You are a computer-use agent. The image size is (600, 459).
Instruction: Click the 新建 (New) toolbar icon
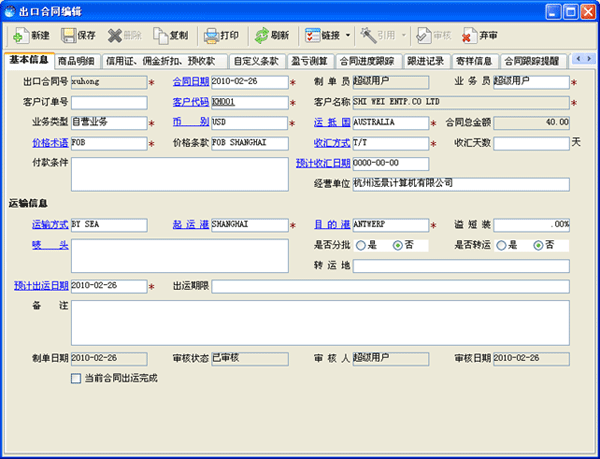[x=21, y=36]
